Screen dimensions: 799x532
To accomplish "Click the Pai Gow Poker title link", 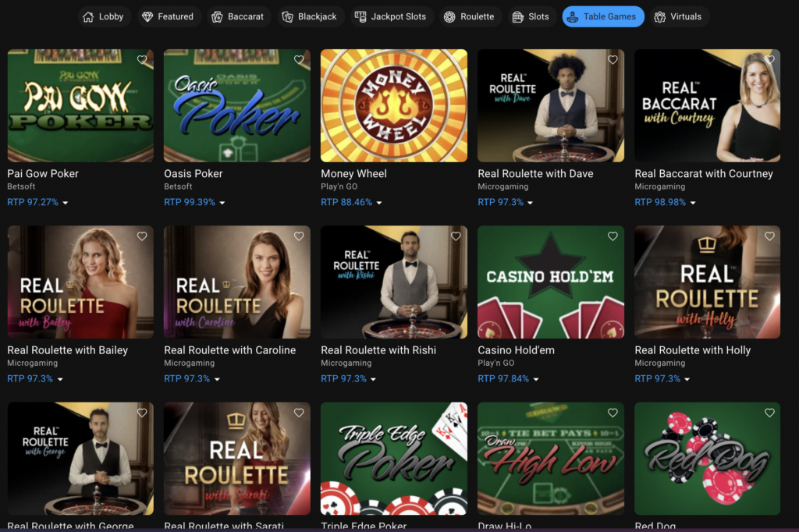I will pos(43,174).
